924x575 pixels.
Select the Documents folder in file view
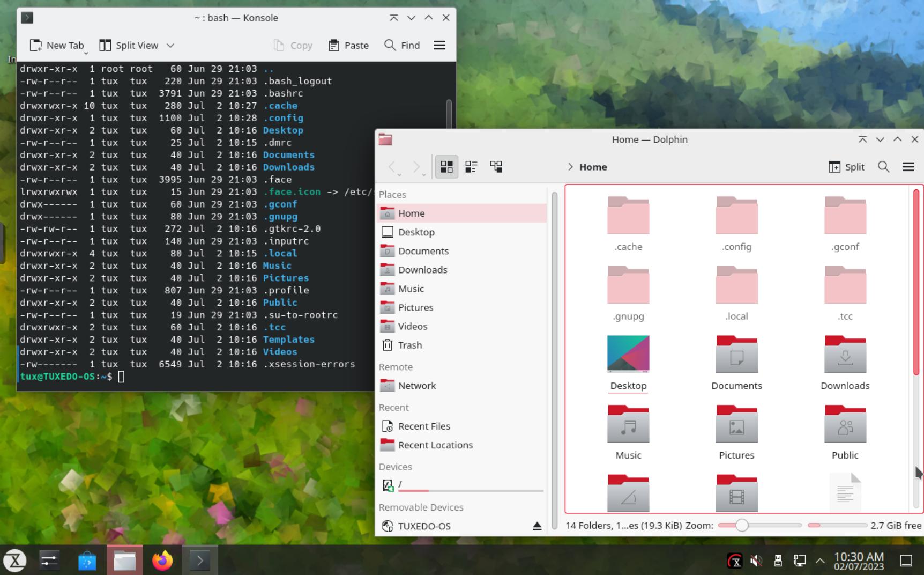click(736, 354)
